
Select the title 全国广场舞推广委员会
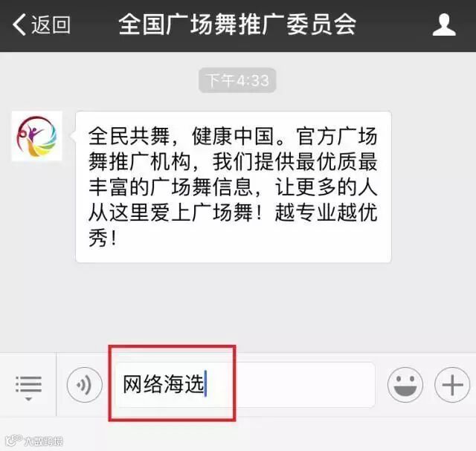coord(237,25)
